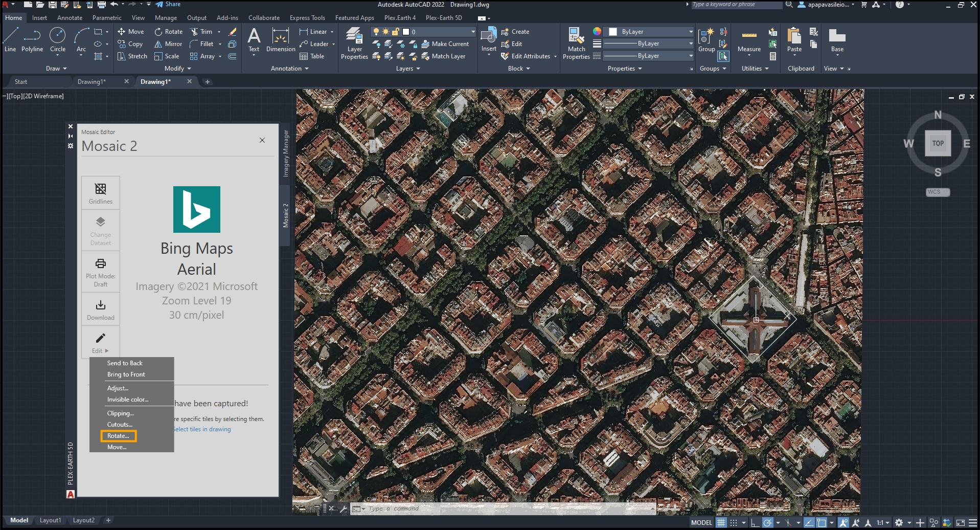Click the command line input field

[x=509, y=509]
